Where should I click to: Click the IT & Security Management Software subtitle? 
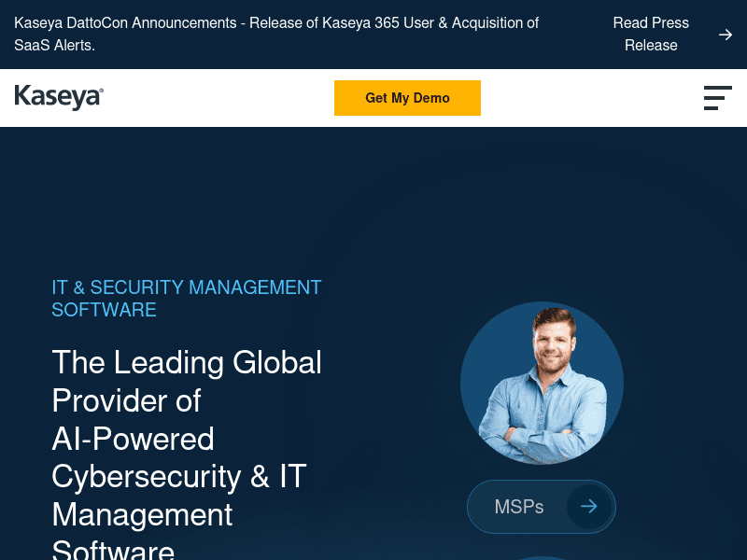(x=186, y=287)
